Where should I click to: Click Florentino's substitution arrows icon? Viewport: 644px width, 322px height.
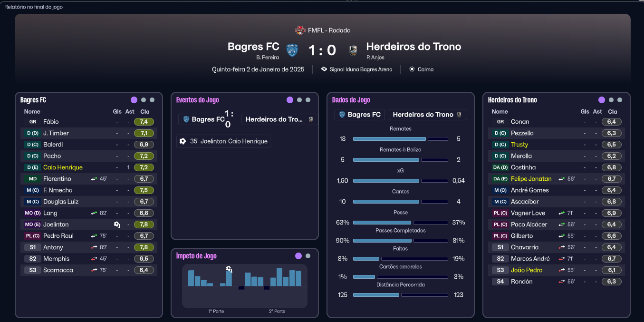[x=94, y=179]
